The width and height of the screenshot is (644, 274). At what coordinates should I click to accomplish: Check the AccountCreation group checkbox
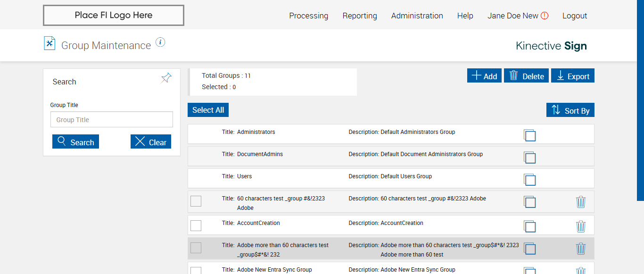pyautogui.click(x=196, y=225)
